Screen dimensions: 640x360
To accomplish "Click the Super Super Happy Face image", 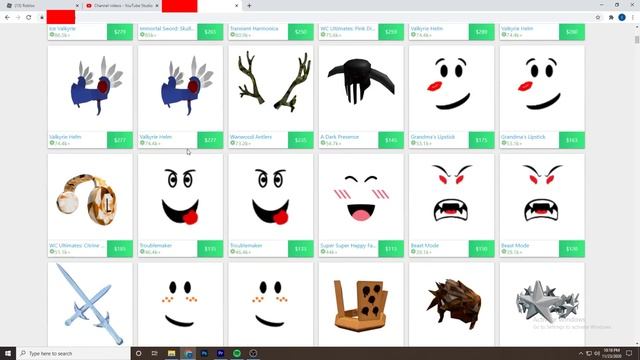I will click(x=361, y=197).
